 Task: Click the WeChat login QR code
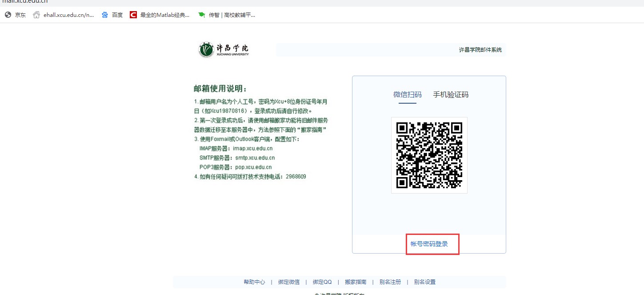coord(429,155)
